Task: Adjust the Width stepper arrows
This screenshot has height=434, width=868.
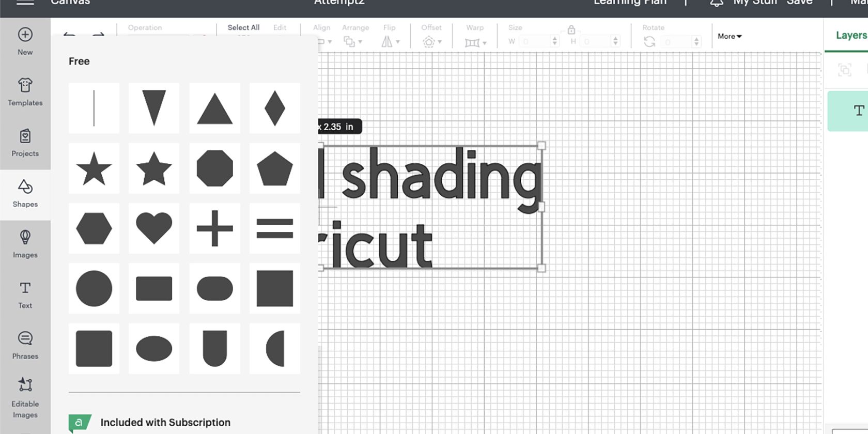Action: click(555, 41)
